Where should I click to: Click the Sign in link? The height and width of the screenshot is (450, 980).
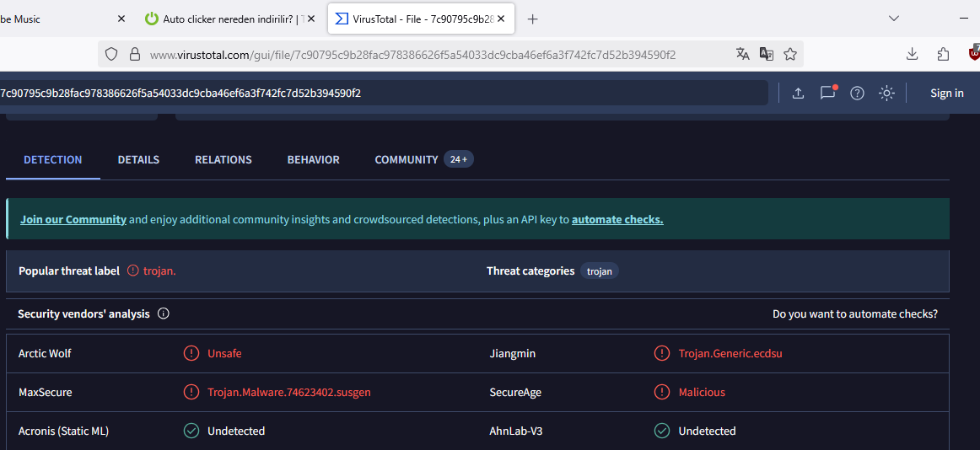(x=947, y=93)
